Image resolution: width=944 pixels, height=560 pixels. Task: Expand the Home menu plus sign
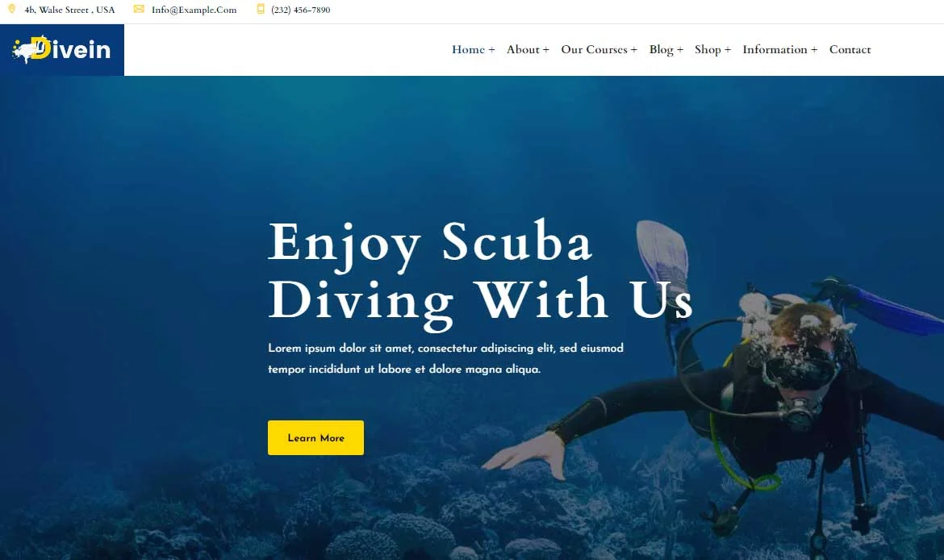[x=492, y=50]
